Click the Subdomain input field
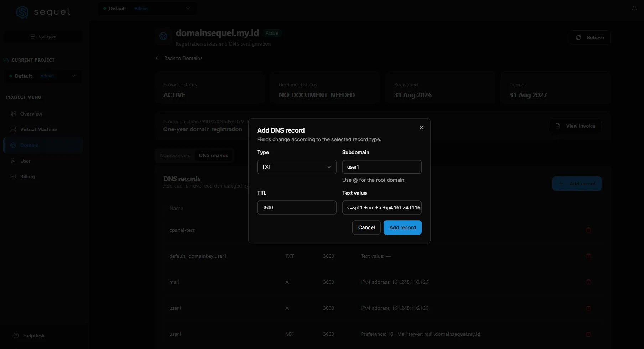Viewport: 644px width, 349px height. 382,167
